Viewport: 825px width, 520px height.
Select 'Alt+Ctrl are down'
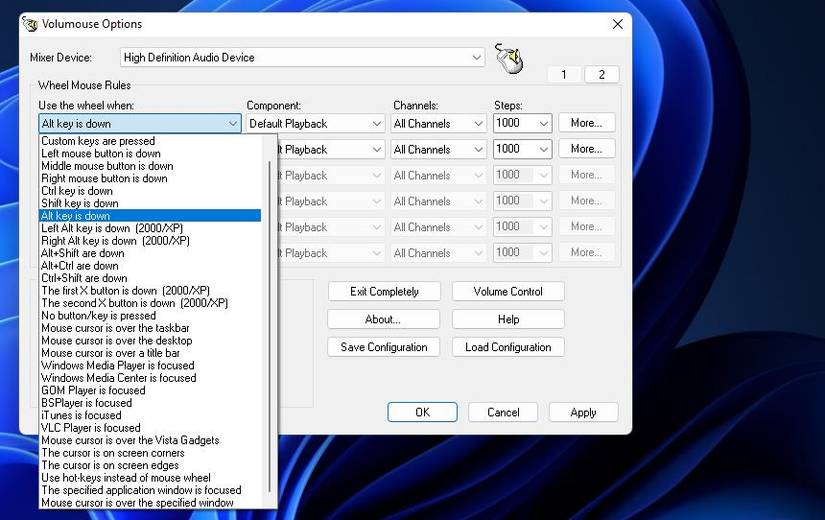150,266
